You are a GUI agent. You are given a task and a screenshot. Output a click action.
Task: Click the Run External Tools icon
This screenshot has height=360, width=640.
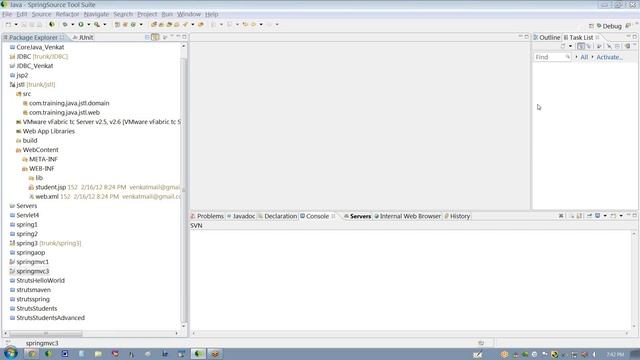pyautogui.click(x=97, y=24)
